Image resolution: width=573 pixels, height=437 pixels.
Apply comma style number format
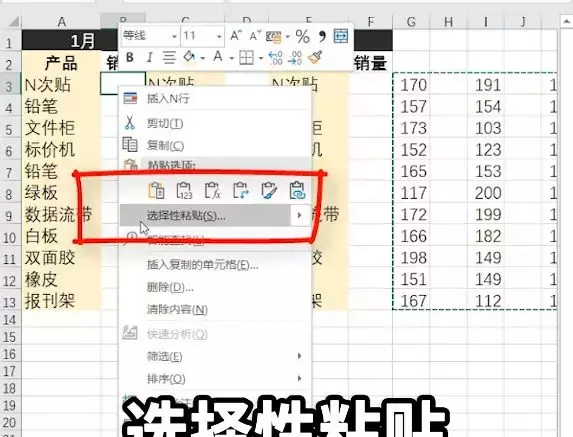point(322,36)
